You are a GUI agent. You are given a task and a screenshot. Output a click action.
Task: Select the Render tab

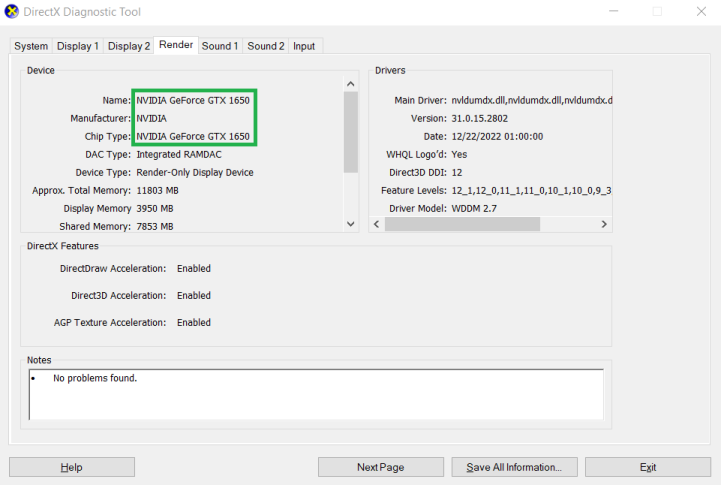point(176,45)
